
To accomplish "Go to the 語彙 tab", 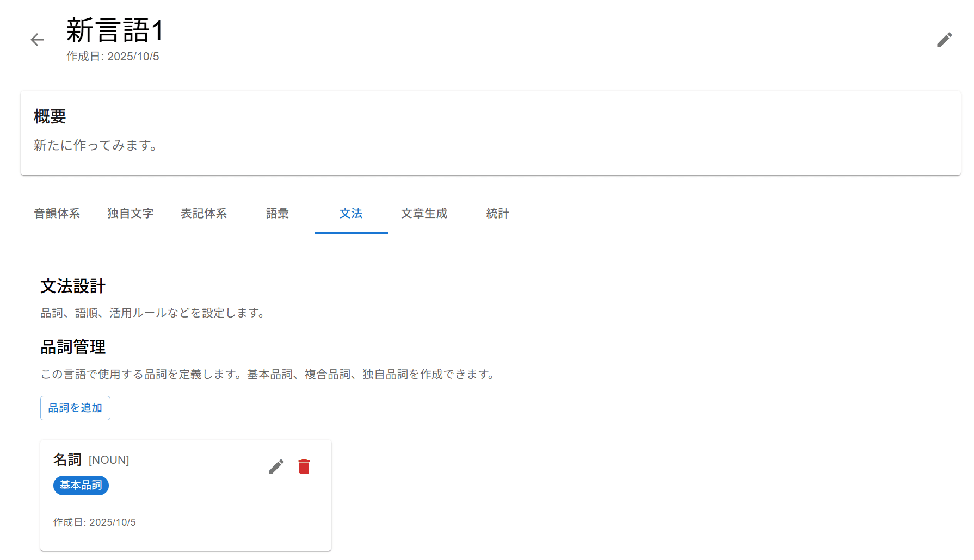I will click(x=278, y=214).
